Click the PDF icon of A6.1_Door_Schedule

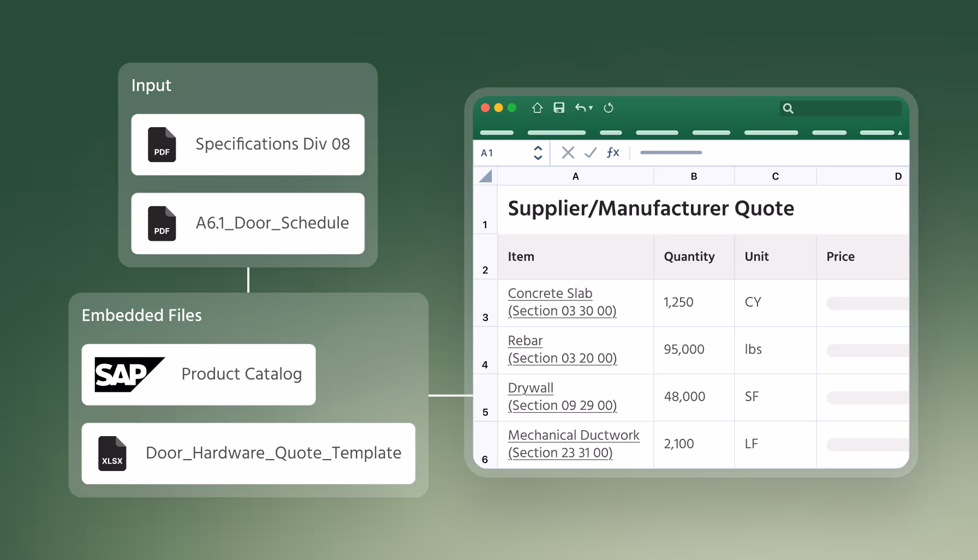pos(162,223)
